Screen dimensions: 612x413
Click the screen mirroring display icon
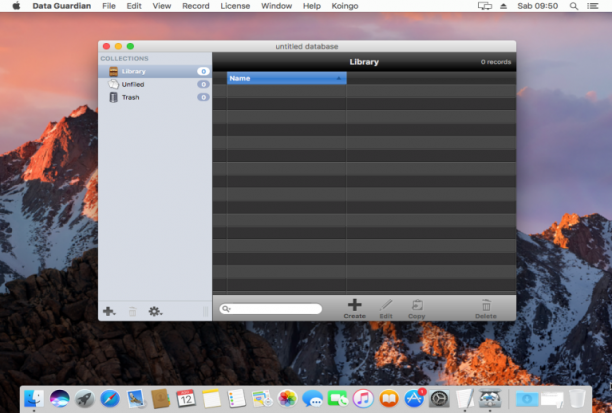click(x=484, y=6)
